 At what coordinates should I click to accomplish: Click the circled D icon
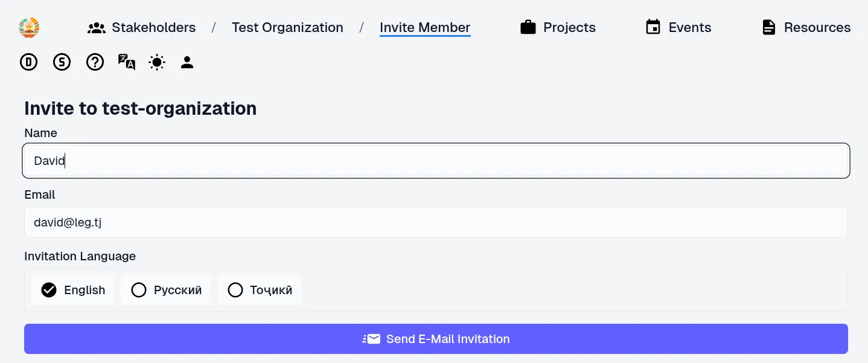pos(29,62)
